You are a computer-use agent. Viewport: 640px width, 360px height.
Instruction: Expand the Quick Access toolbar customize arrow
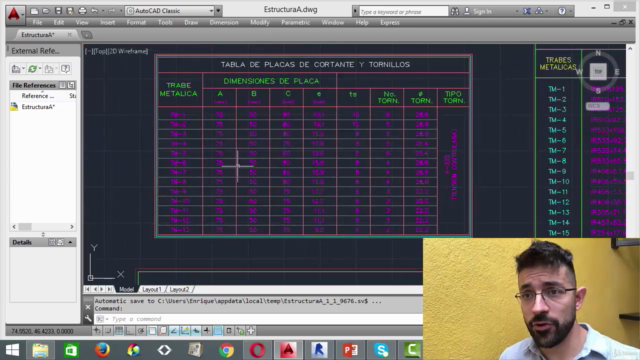tap(218, 11)
